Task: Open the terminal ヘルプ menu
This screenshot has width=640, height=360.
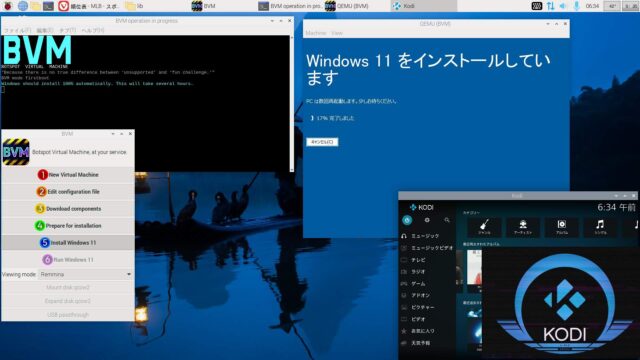Action: 93,31
